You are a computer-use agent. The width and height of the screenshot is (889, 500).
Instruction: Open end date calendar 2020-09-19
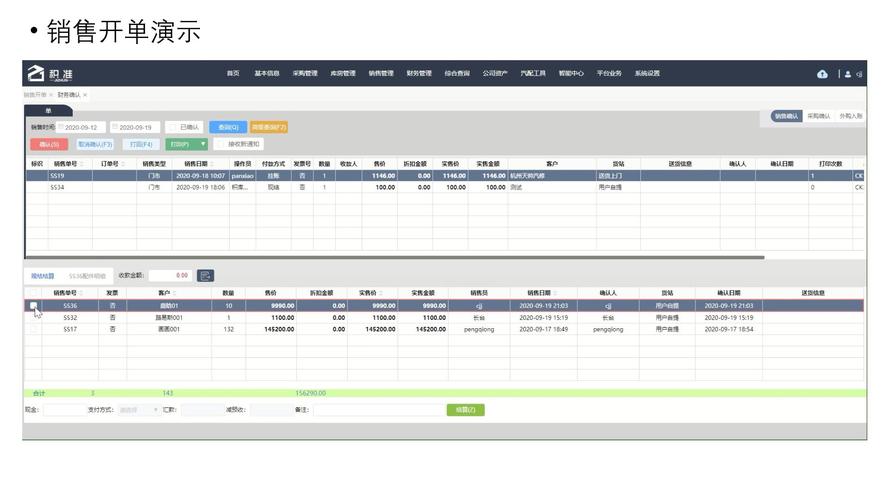point(115,127)
